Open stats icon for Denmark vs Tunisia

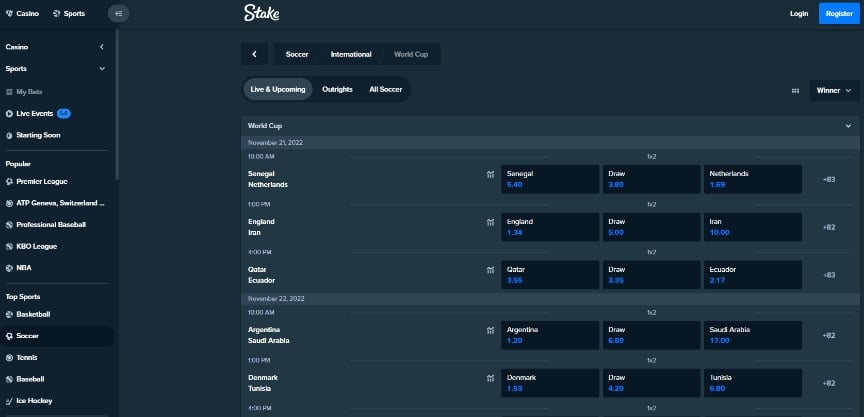point(490,378)
